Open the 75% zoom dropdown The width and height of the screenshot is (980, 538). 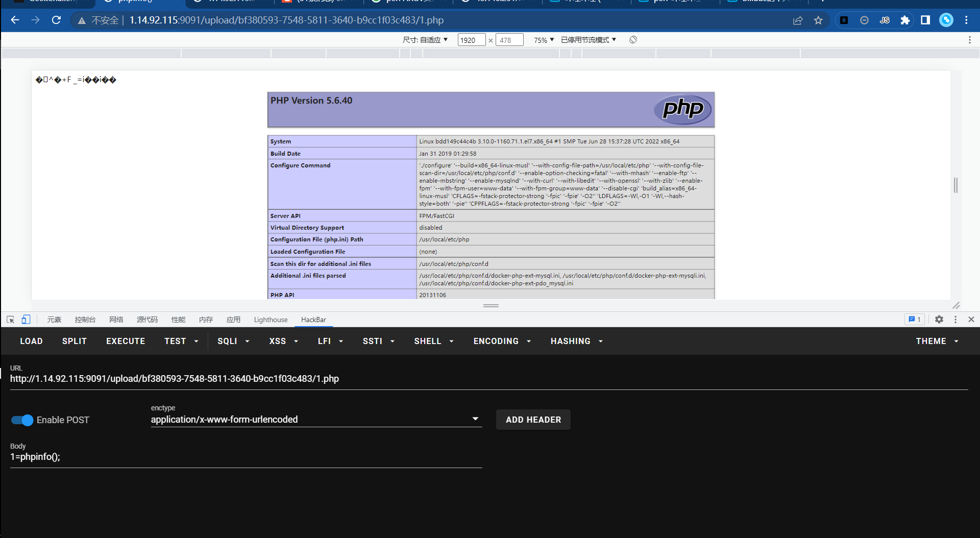pyautogui.click(x=544, y=40)
